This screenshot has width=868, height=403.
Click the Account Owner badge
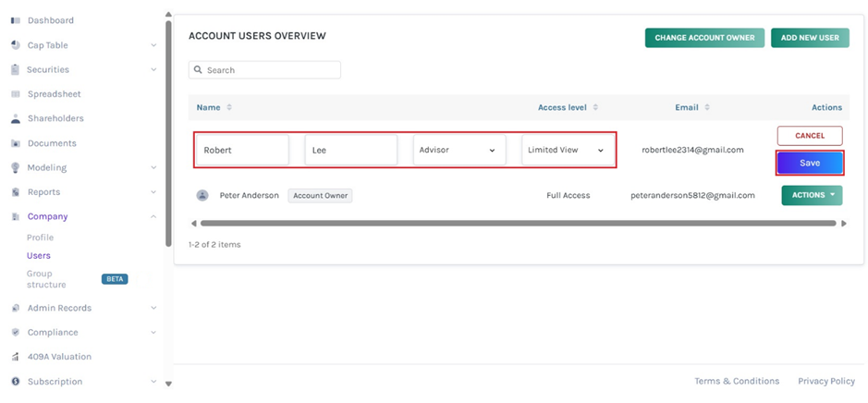pyautogui.click(x=320, y=195)
